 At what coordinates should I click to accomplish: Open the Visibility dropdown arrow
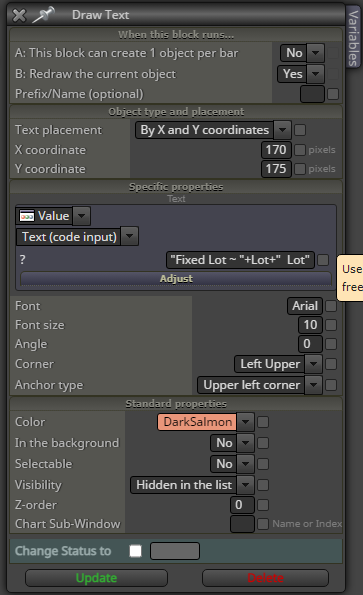click(x=245, y=485)
